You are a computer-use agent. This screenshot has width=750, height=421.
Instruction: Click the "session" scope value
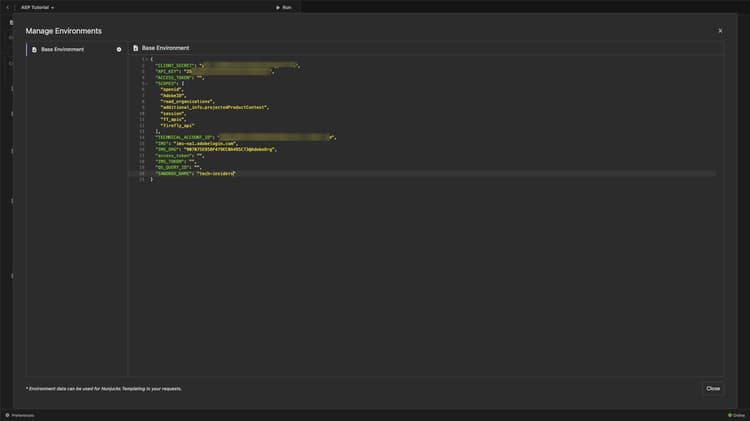[172, 113]
